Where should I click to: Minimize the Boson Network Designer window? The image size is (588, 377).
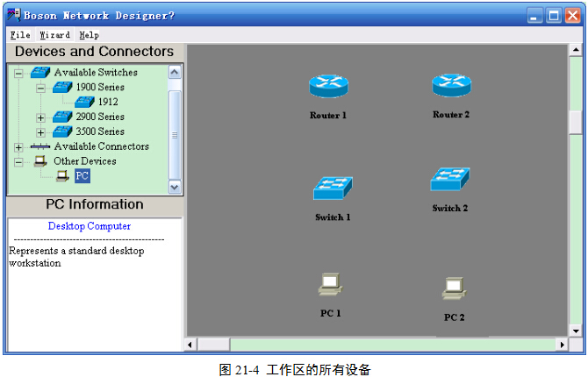click(534, 16)
